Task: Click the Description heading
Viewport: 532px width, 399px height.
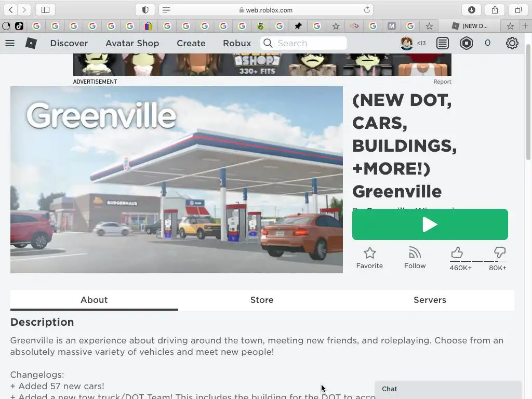Action: click(x=42, y=322)
